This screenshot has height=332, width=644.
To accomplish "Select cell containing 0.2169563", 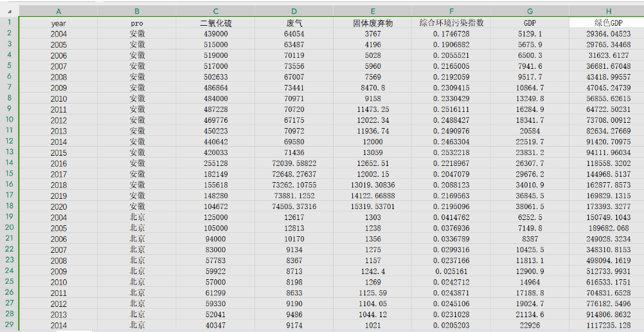I will click(451, 196).
